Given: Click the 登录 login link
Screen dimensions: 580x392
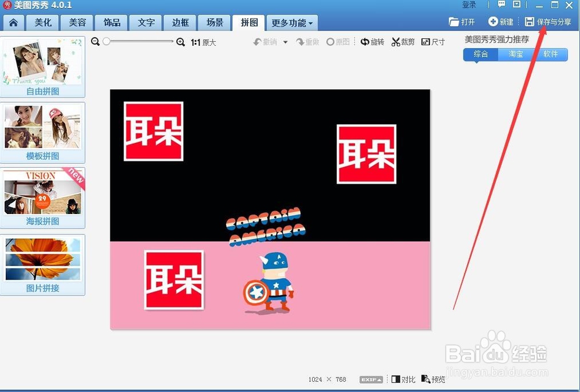Looking at the screenshot, I should [x=469, y=5].
